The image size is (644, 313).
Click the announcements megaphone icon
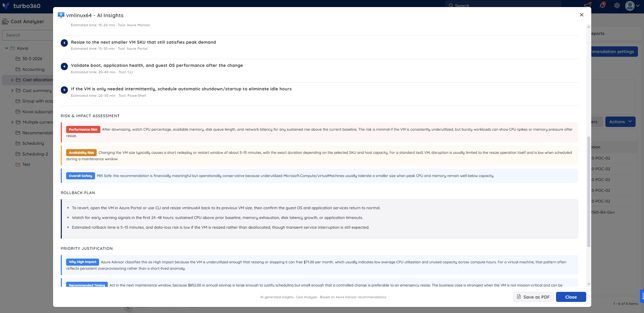(587, 5)
